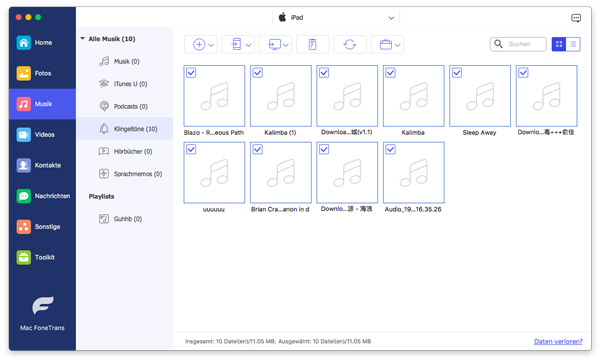Click the toolbox briefcase icon
The width and height of the screenshot is (600, 361).
[x=386, y=45]
